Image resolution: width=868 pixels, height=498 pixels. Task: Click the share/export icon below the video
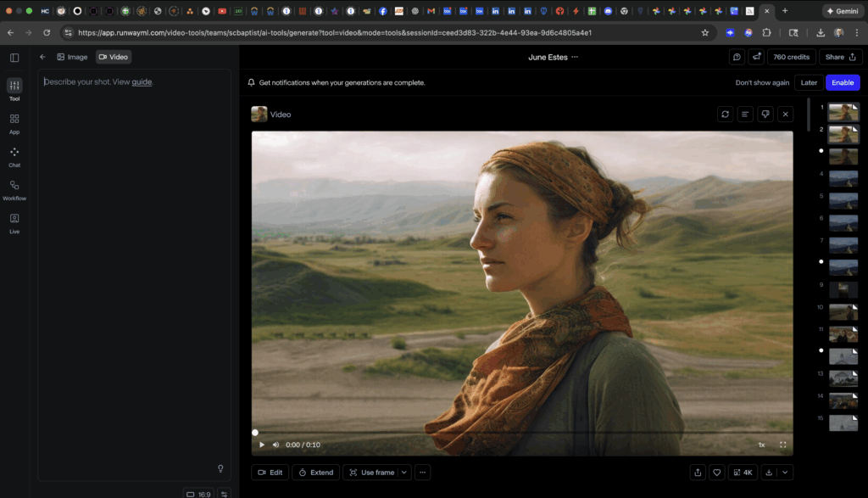[698, 473]
